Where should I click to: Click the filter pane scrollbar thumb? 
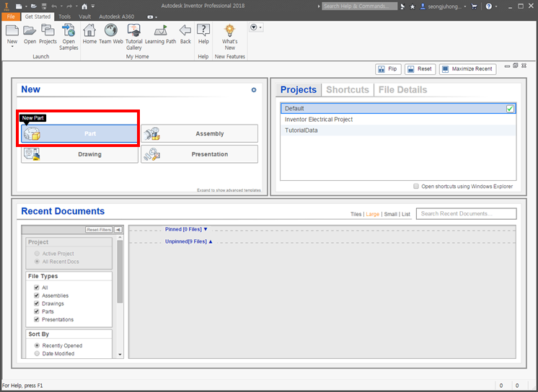120,272
